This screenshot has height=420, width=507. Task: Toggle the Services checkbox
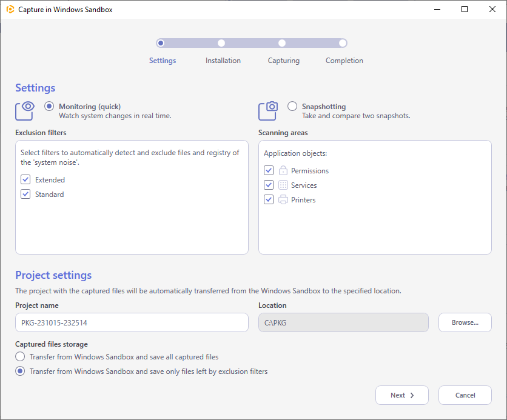tap(269, 185)
